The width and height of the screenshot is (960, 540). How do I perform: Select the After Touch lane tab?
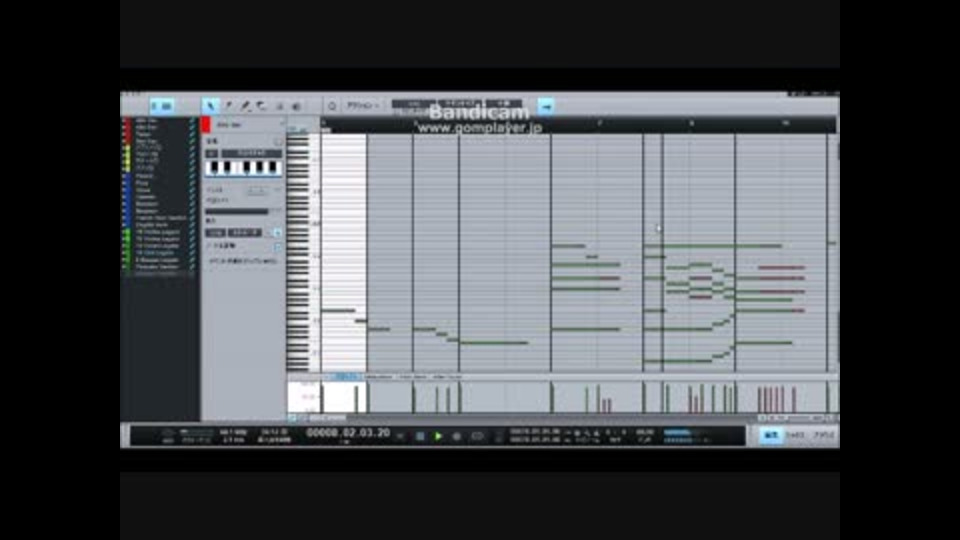[447, 377]
